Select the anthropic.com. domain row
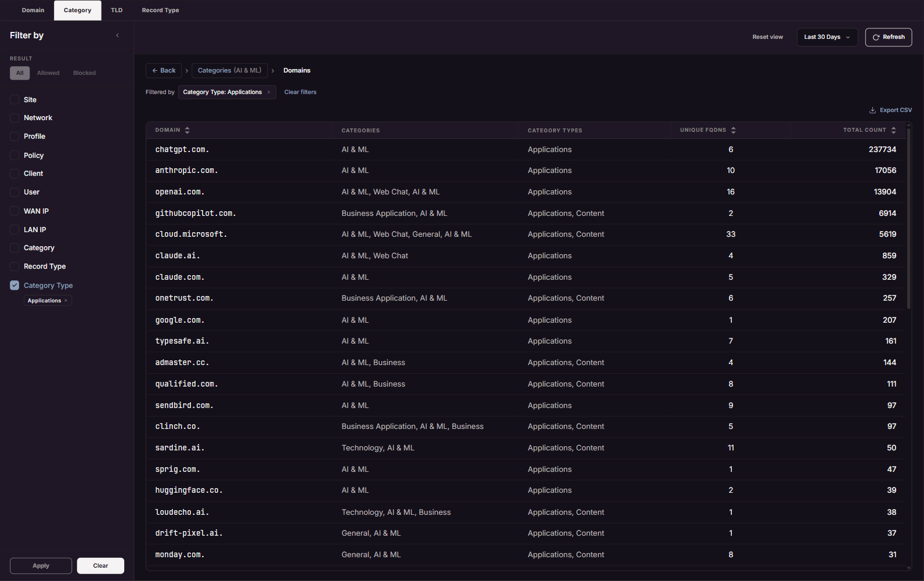Image resolution: width=924 pixels, height=581 pixels. tap(527, 171)
